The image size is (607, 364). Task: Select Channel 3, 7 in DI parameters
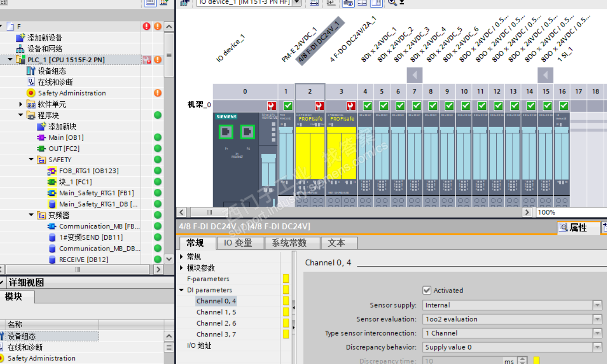[216, 335]
